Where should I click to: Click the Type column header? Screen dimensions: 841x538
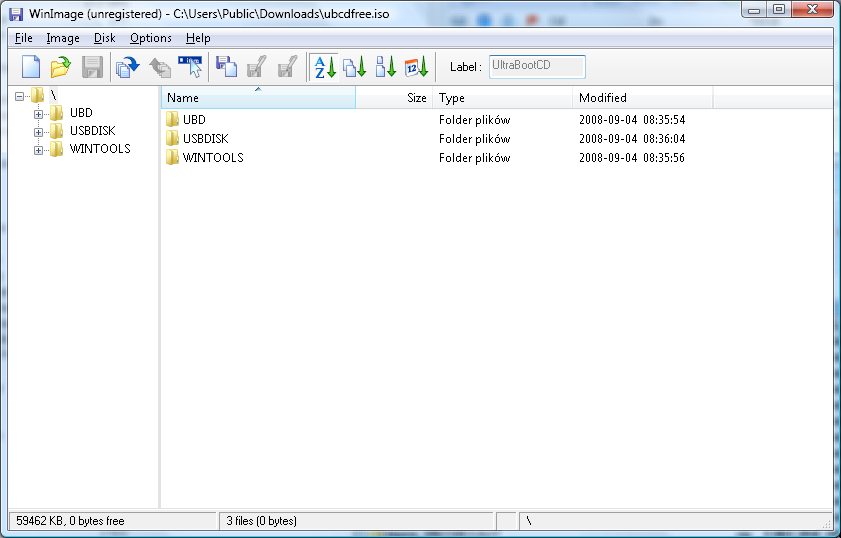tap(503, 98)
